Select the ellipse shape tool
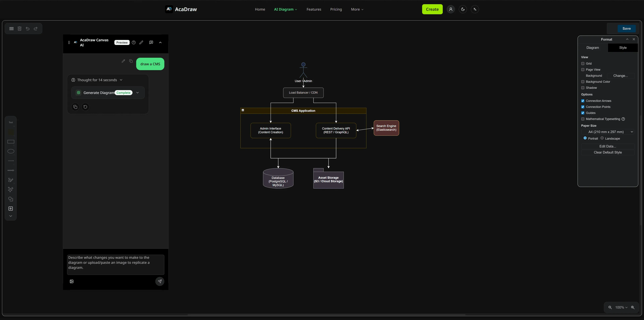Image resolution: width=644 pixels, height=320 pixels. click(11, 151)
